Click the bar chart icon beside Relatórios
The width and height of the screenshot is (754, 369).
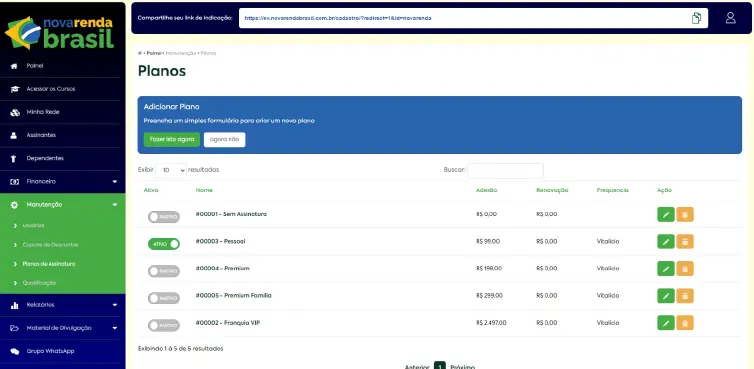pos(14,305)
